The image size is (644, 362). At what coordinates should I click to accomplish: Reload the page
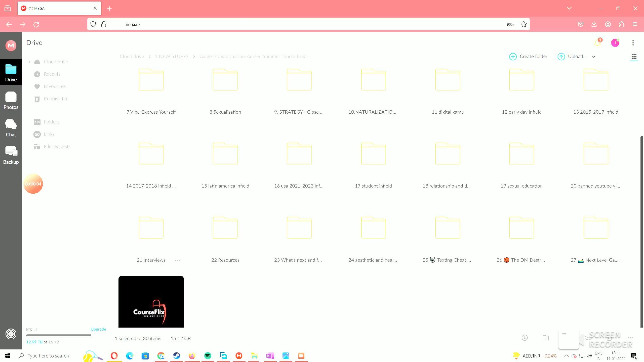(36, 24)
